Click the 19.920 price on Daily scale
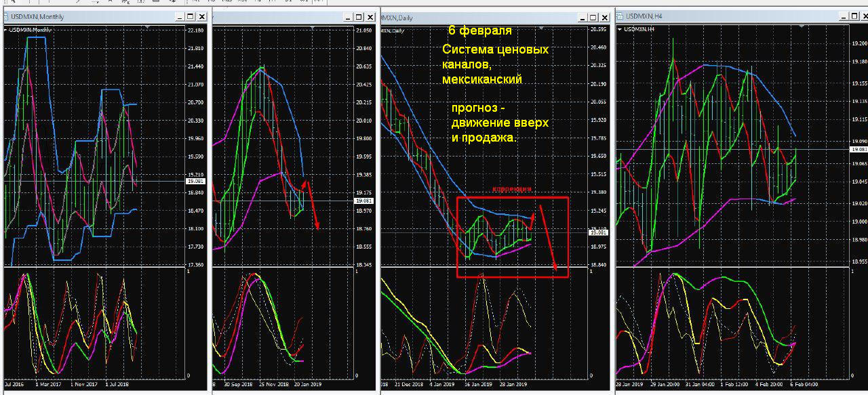 click(598, 120)
